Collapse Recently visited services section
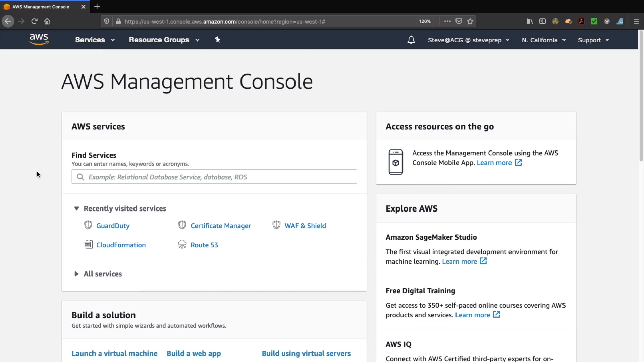Screen dimensions: 644x362 76,208
